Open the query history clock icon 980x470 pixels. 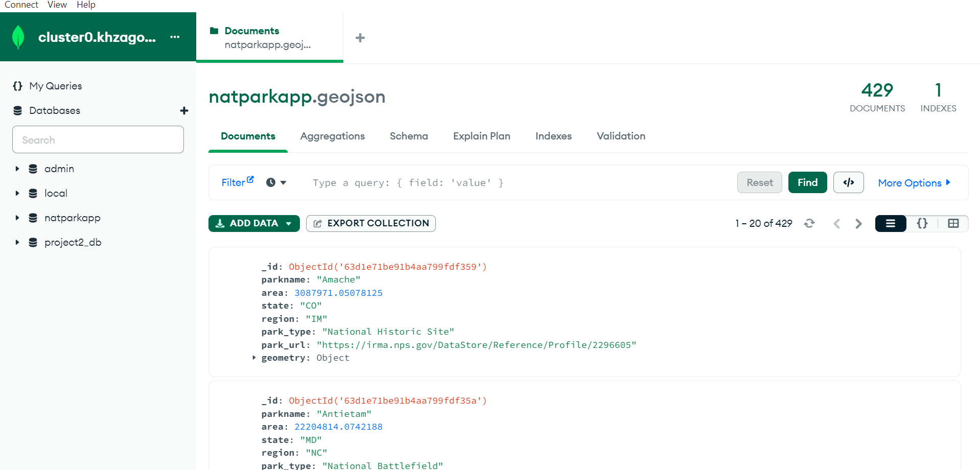pos(272,182)
